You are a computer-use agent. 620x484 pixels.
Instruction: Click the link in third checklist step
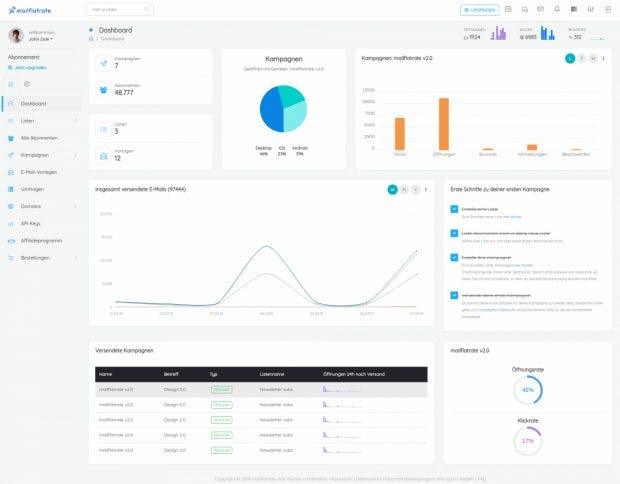[x=524, y=265]
